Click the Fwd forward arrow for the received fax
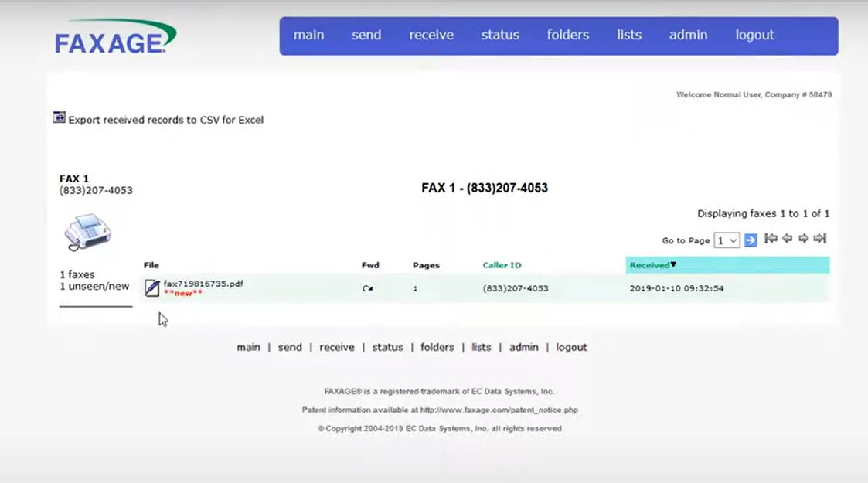 pos(367,287)
